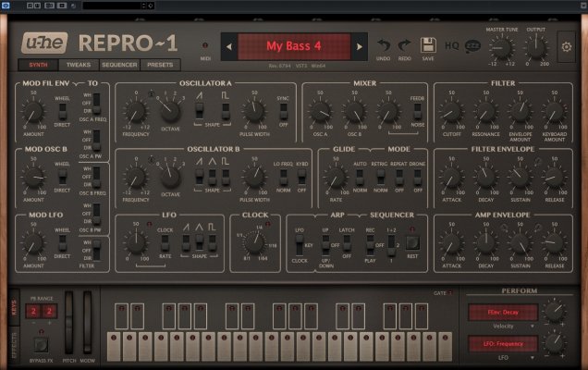
Task: Click the Output volume knob
Action: pyautogui.click(x=536, y=48)
